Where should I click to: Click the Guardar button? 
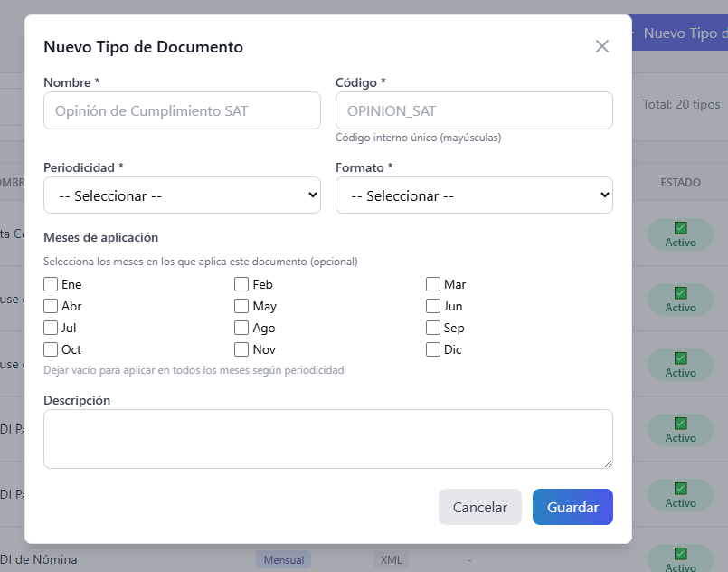(573, 507)
